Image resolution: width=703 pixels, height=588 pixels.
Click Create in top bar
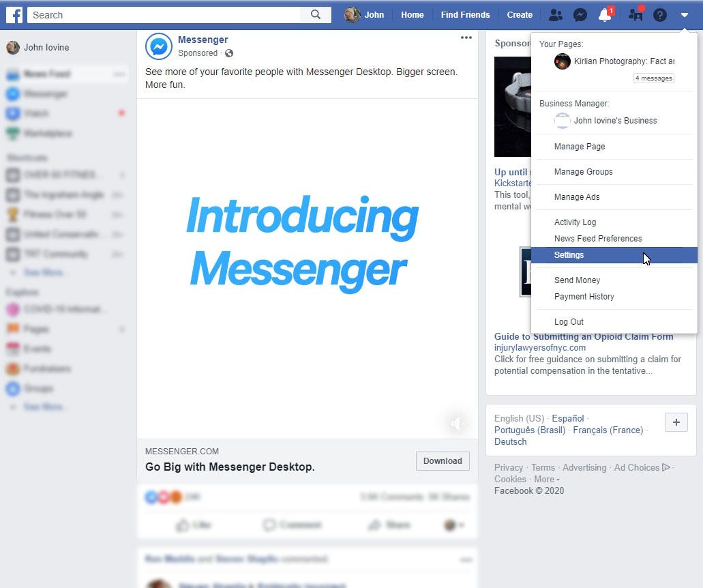pos(519,15)
